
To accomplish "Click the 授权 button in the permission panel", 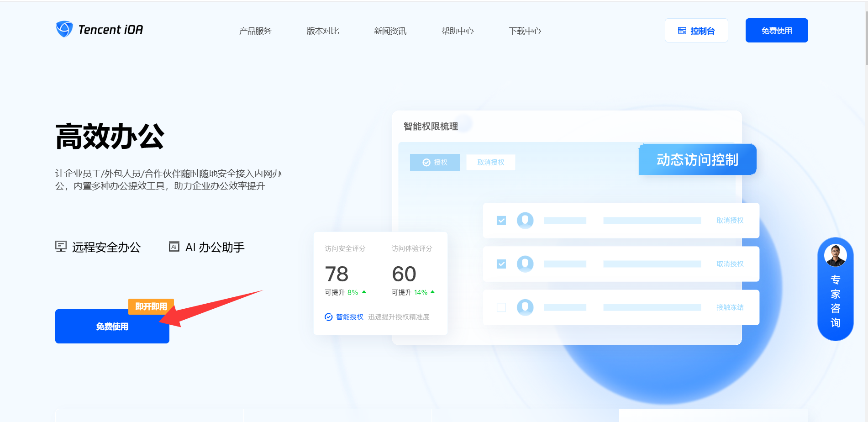I will point(435,163).
